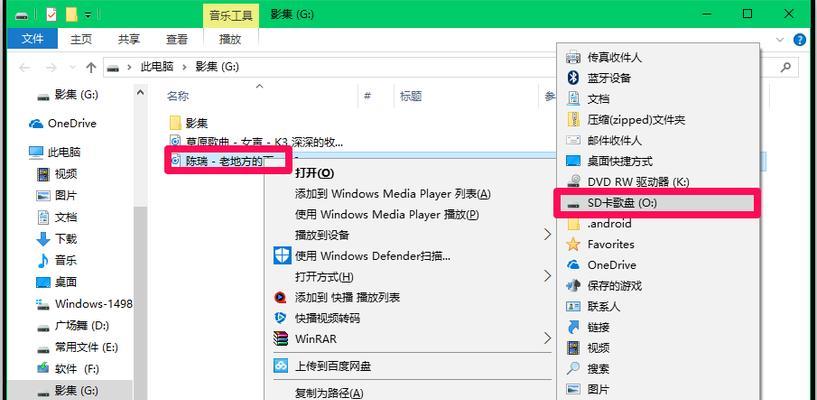The width and height of the screenshot is (817, 400).
Task: Switch to the 查看 ribbon tab
Action: [x=177, y=39]
